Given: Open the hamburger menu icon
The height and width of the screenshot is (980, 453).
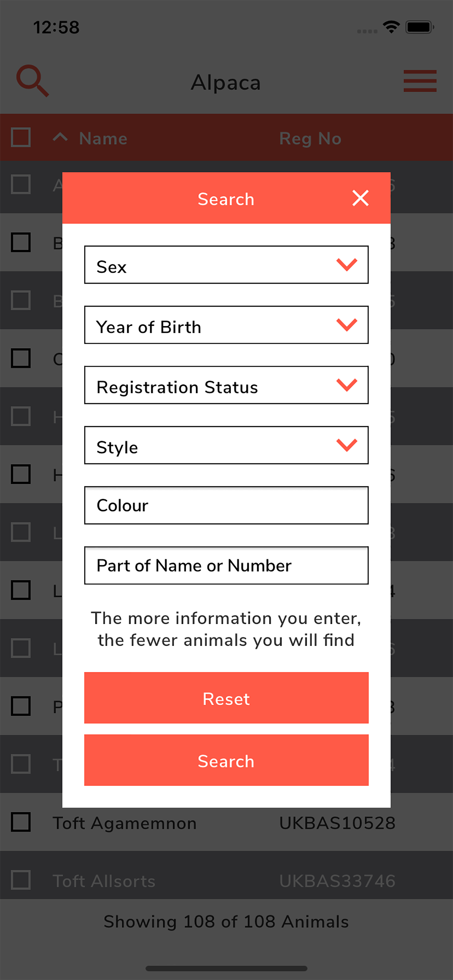Looking at the screenshot, I should [420, 81].
